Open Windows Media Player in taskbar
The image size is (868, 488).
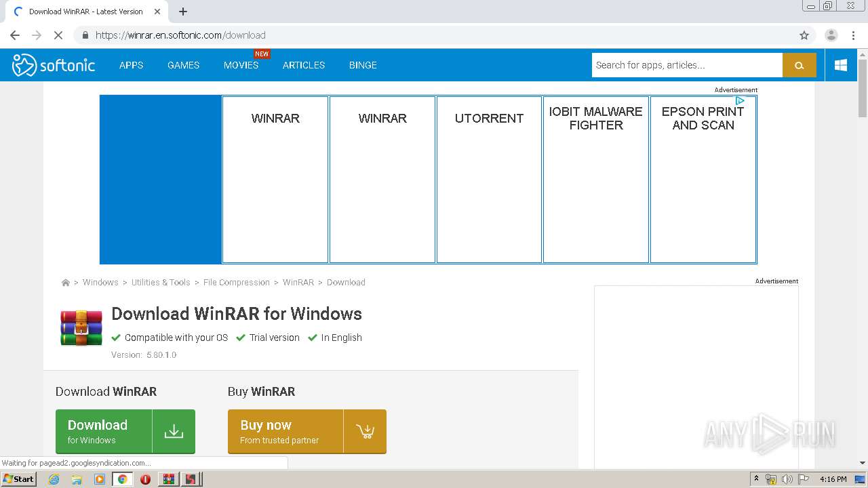(100, 479)
